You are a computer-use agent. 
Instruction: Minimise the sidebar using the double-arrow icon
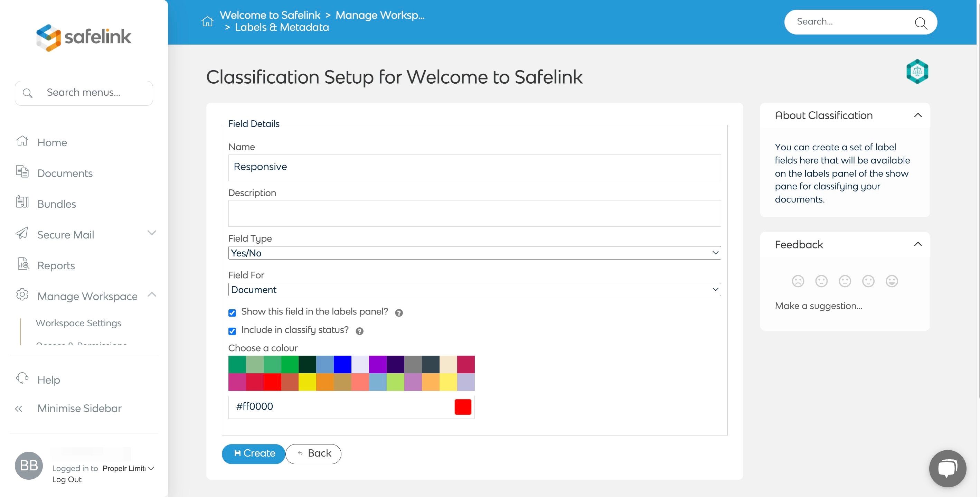tap(19, 409)
